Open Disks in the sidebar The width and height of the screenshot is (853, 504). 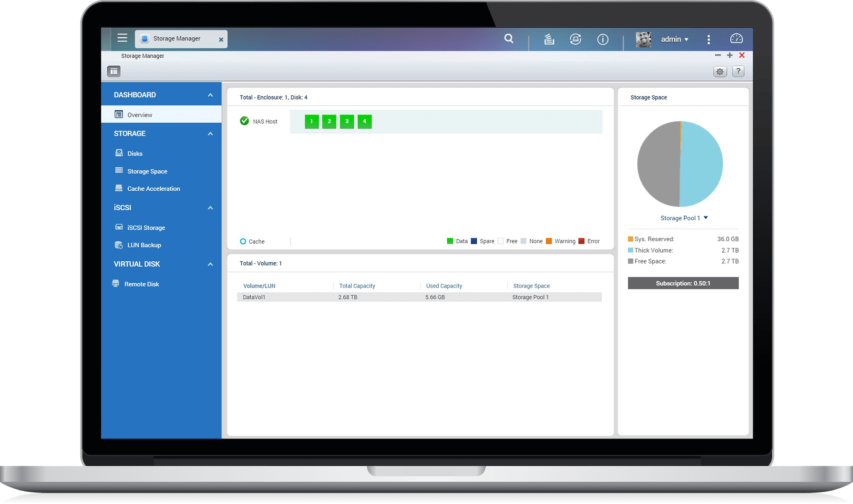(135, 154)
